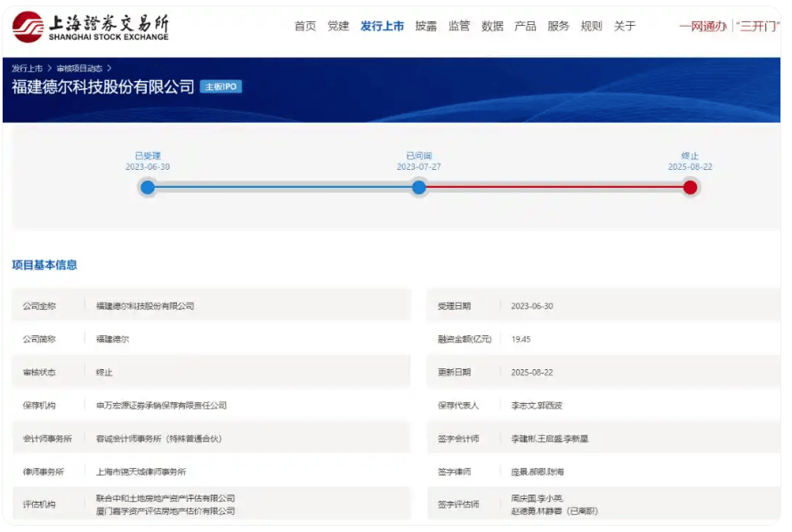Open the 产品 menu
792x532 pixels.
[x=525, y=27]
